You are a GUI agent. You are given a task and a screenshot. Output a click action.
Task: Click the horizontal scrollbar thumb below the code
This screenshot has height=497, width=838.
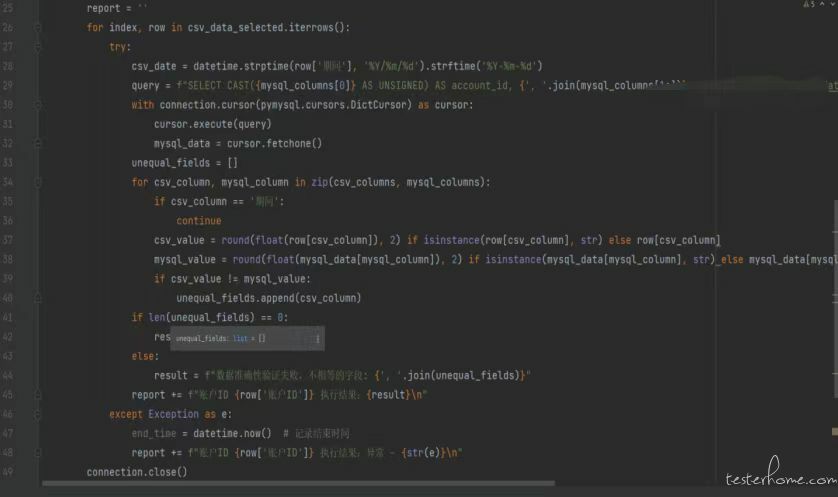click(x=298, y=483)
